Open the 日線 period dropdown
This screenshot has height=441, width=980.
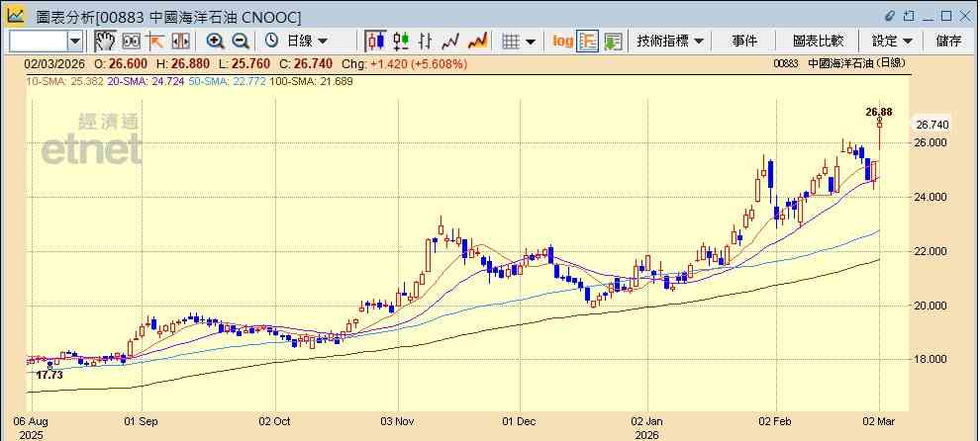306,42
